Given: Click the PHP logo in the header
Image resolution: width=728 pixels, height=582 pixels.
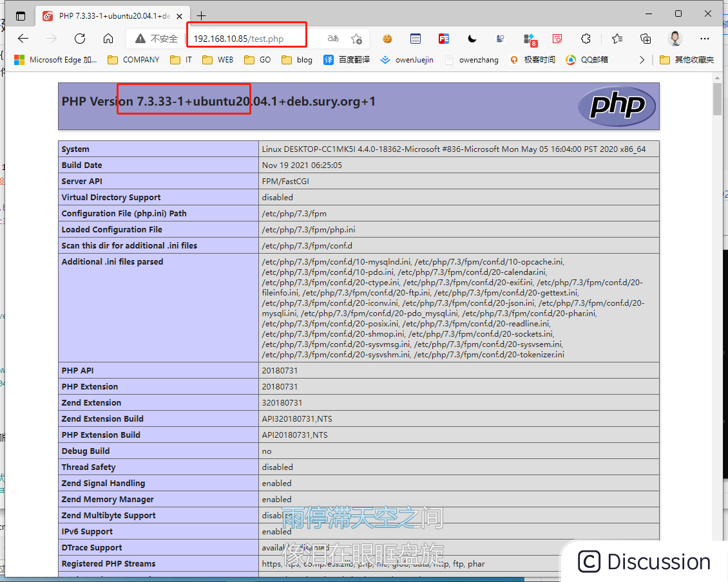Looking at the screenshot, I should pos(617,106).
